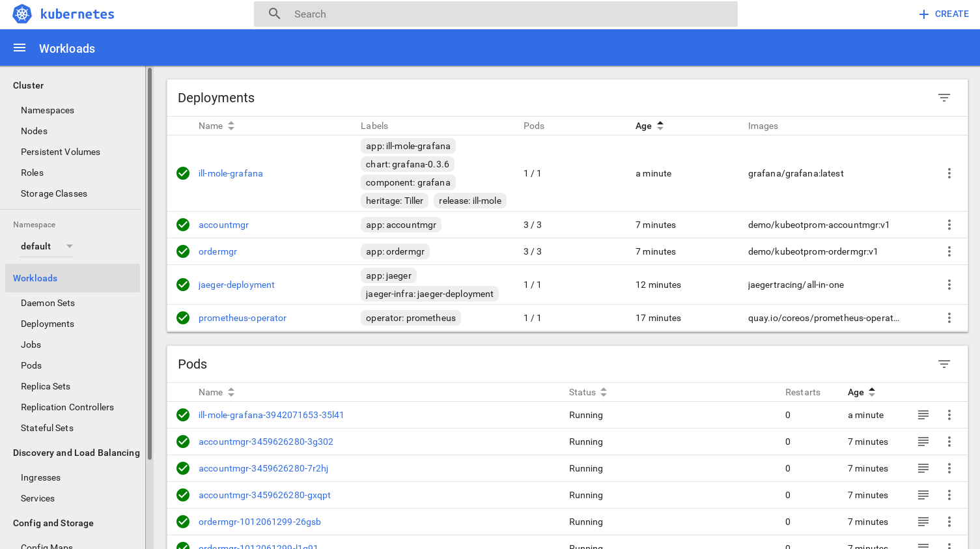Open the jaeger-deployment link
Screen dimensions: 980x549
(x=236, y=285)
